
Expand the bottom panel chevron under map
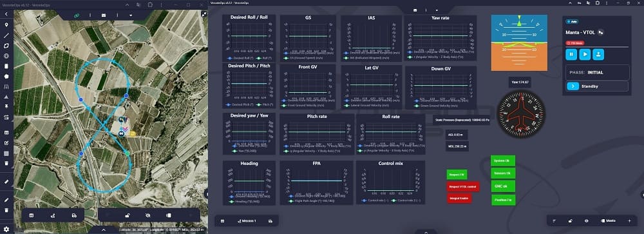click(x=104, y=230)
